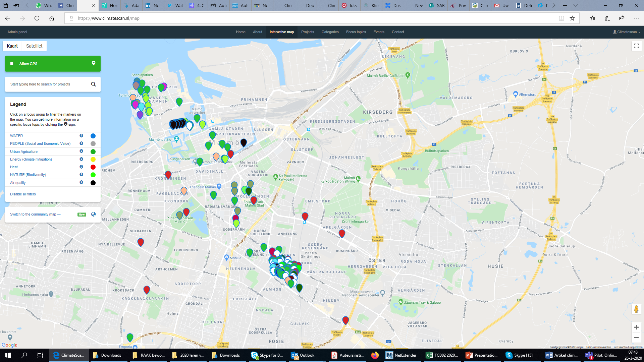Image resolution: width=644 pixels, height=362 pixels.
Task: Zoom out the map with minus button
Action: tap(636, 338)
